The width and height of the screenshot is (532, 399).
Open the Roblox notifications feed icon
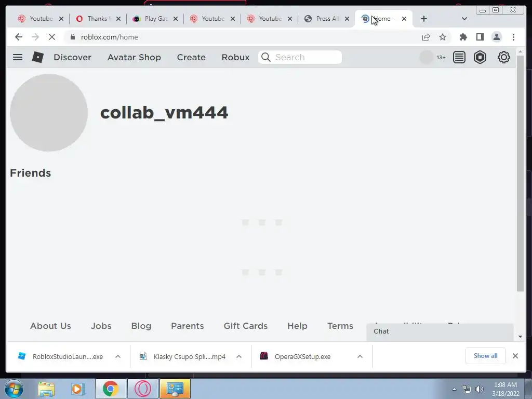[x=459, y=57]
